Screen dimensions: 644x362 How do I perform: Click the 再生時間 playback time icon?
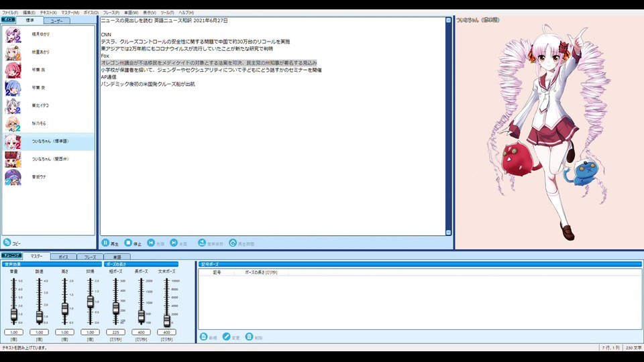[233, 243]
